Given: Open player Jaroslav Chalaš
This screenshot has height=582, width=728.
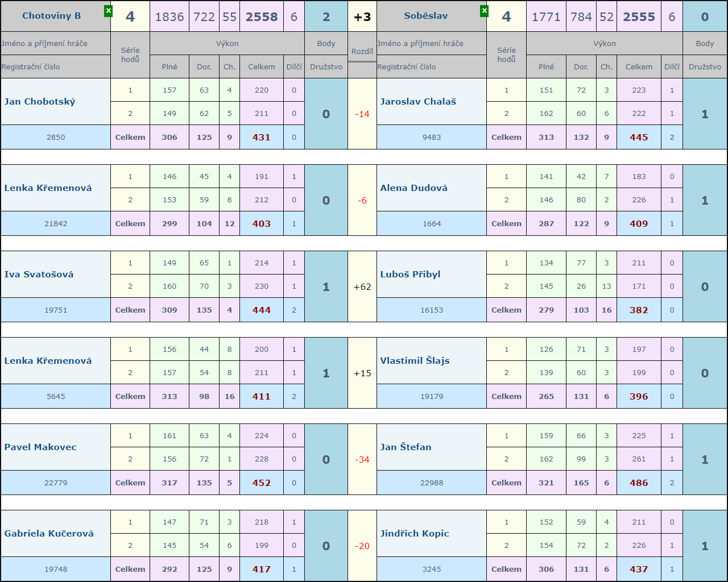Looking at the screenshot, I should click(418, 102).
